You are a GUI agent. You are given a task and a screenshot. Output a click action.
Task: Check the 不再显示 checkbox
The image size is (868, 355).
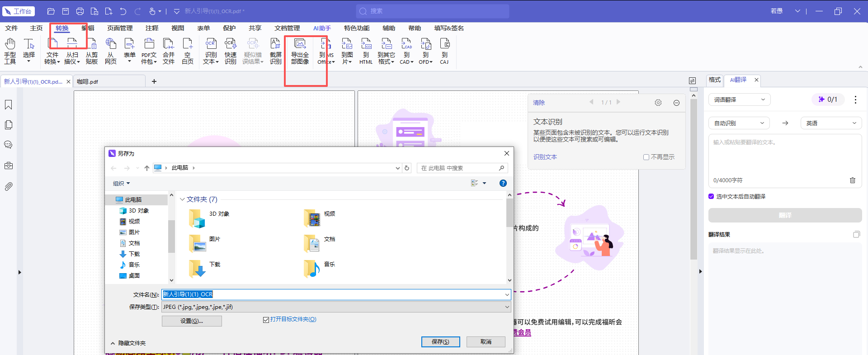click(x=646, y=157)
